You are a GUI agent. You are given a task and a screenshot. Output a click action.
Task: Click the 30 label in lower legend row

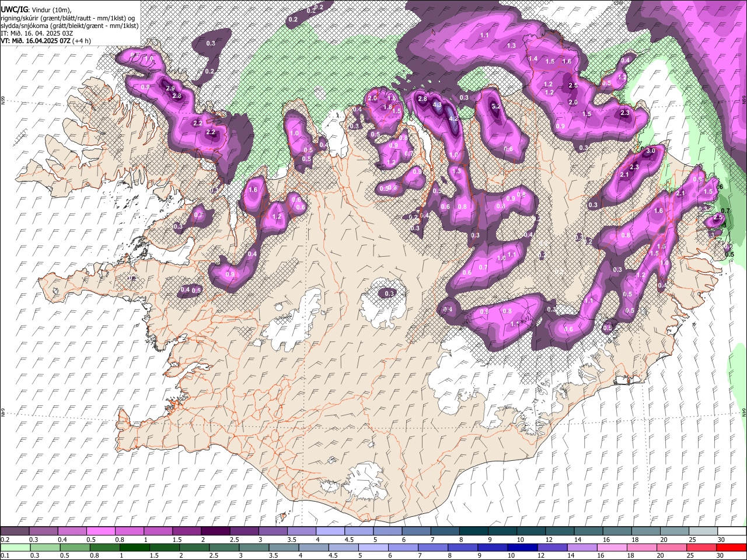pyautogui.click(x=719, y=556)
